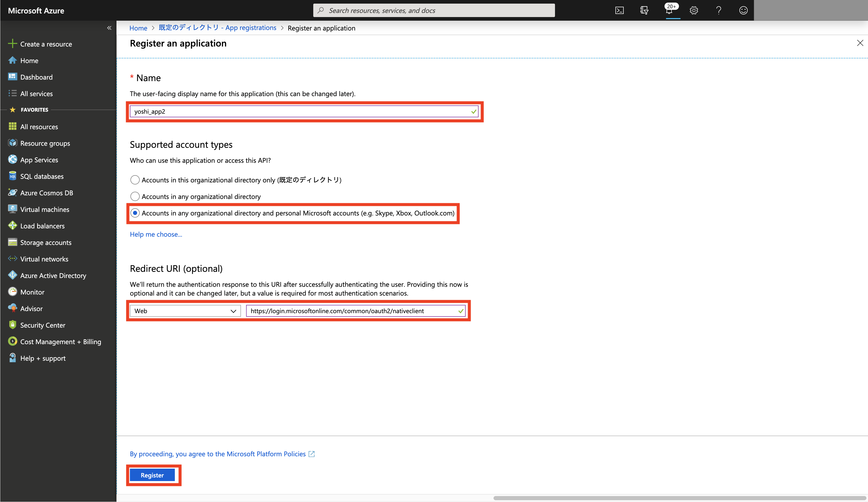The width and height of the screenshot is (868, 502).
Task: Collapse the left sidebar with double chevron
Action: click(x=109, y=28)
